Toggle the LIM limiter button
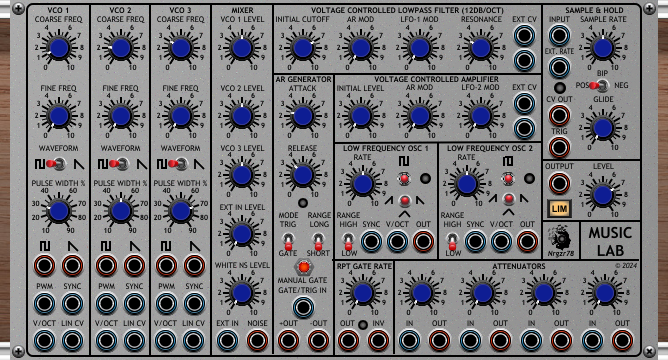 [559, 209]
